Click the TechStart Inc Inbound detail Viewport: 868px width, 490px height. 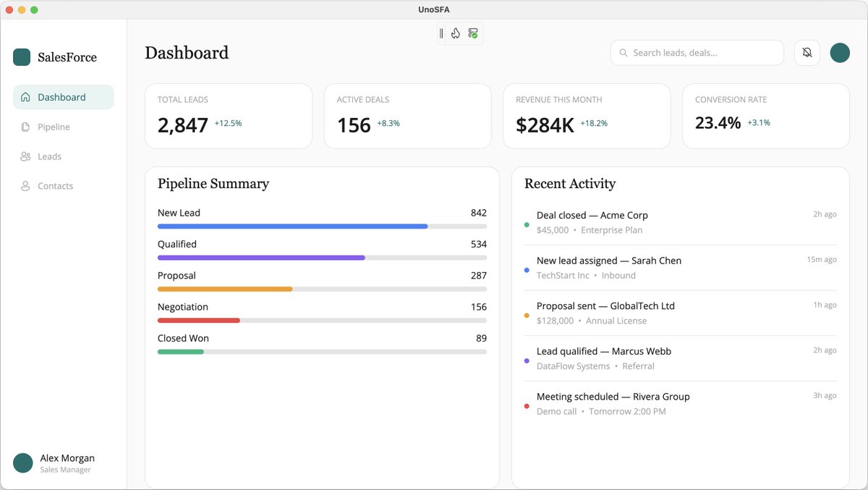[586, 276]
